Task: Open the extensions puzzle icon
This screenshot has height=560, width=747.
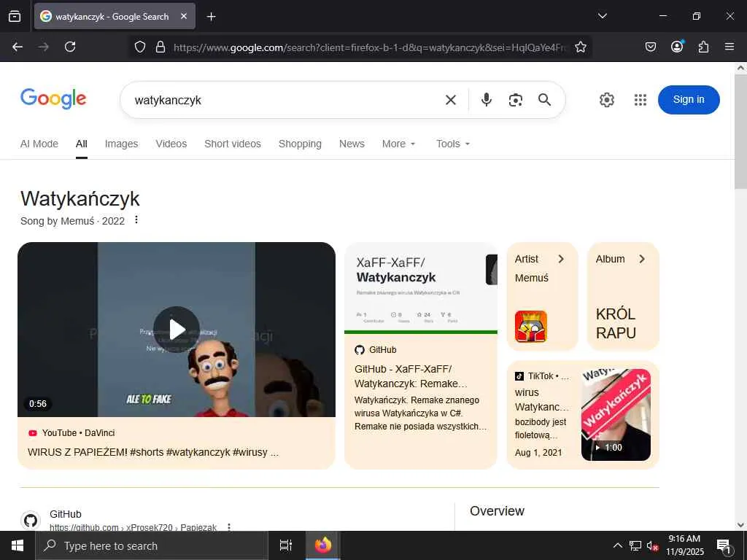Action: (703, 47)
